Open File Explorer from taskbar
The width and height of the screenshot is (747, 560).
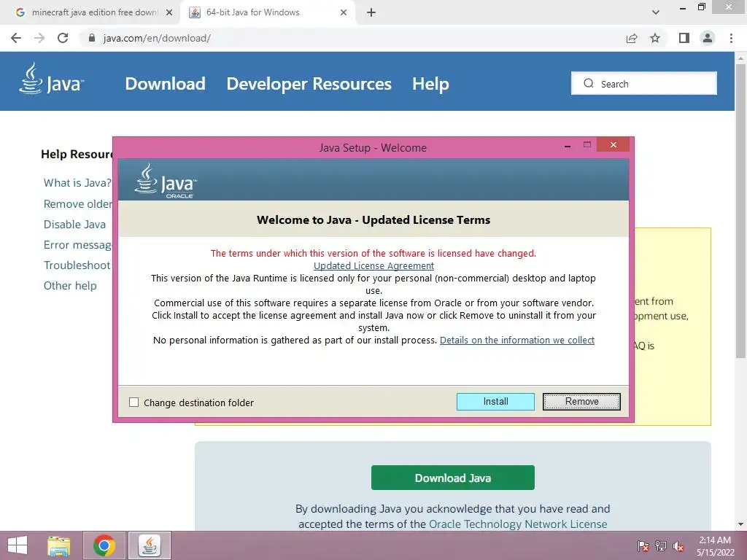click(x=59, y=545)
